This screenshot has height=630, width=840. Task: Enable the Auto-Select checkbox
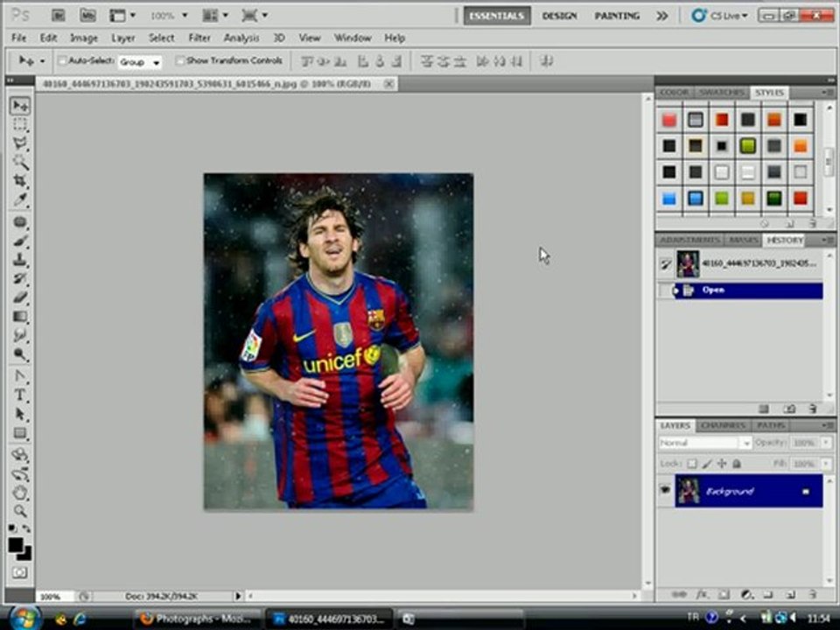[x=61, y=60]
